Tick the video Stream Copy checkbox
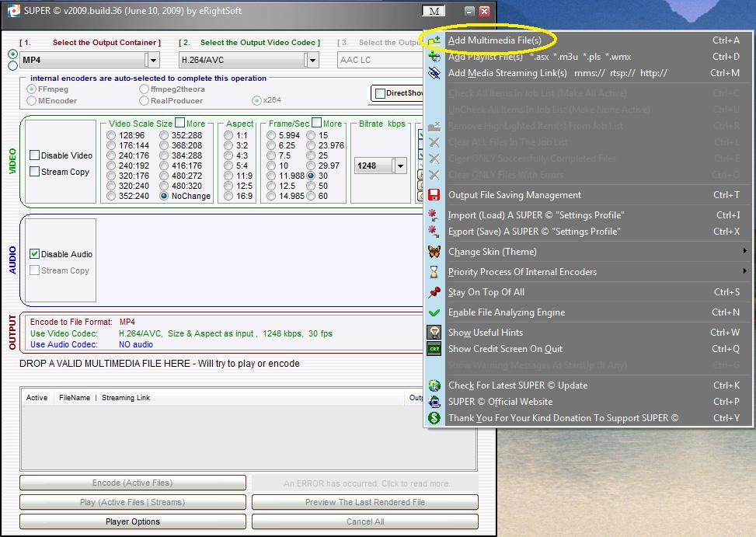The height and width of the screenshot is (537, 756). tap(34, 172)
